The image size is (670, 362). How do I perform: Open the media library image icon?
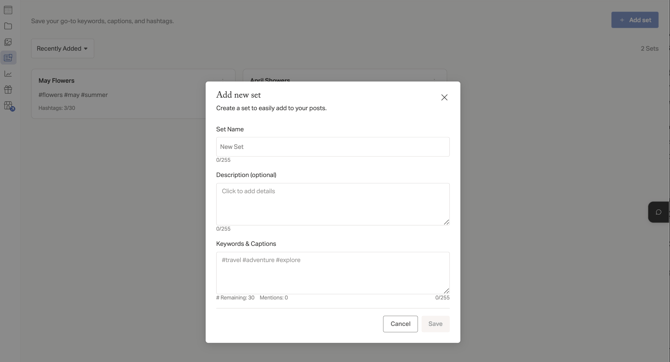[8, 42]
